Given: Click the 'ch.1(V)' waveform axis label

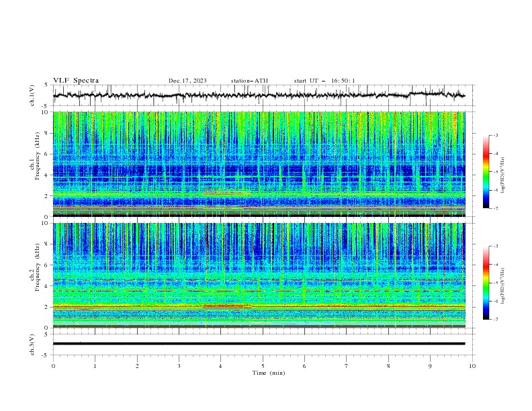Looking at the screenshot, I should point(32,95).
